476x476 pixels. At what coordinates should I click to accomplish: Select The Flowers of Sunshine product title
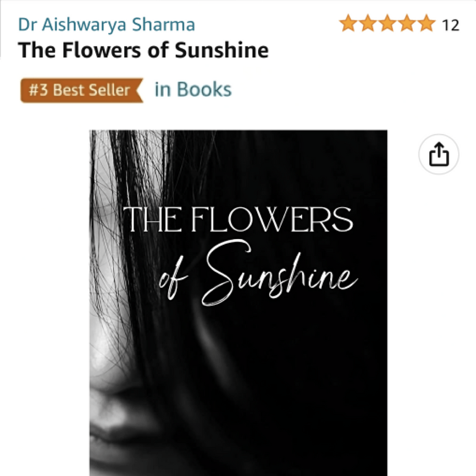(143, 50)
